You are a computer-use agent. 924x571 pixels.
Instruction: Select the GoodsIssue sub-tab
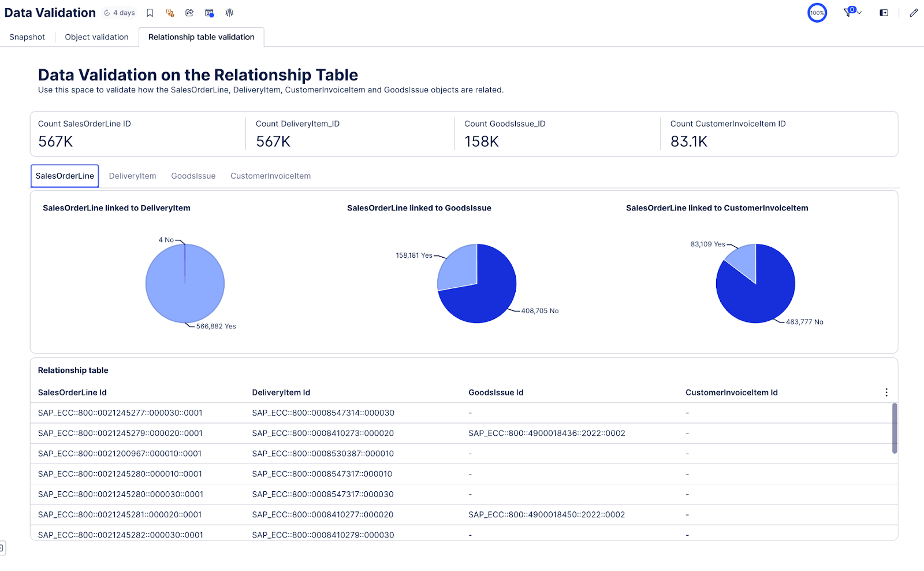point(193,176)
